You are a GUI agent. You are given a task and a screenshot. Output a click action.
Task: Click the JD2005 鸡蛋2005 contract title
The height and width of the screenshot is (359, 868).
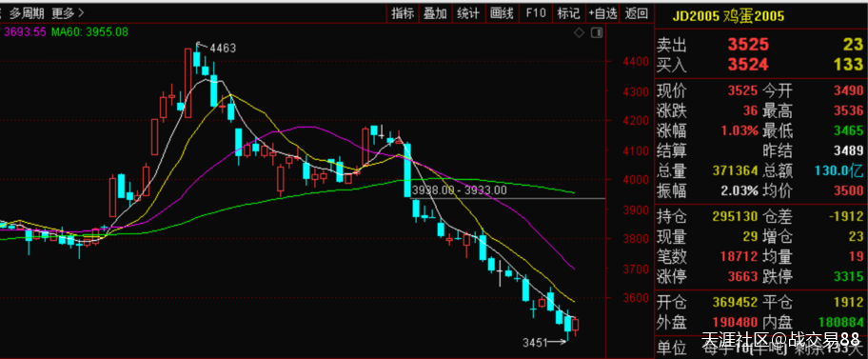coord(728,16)
